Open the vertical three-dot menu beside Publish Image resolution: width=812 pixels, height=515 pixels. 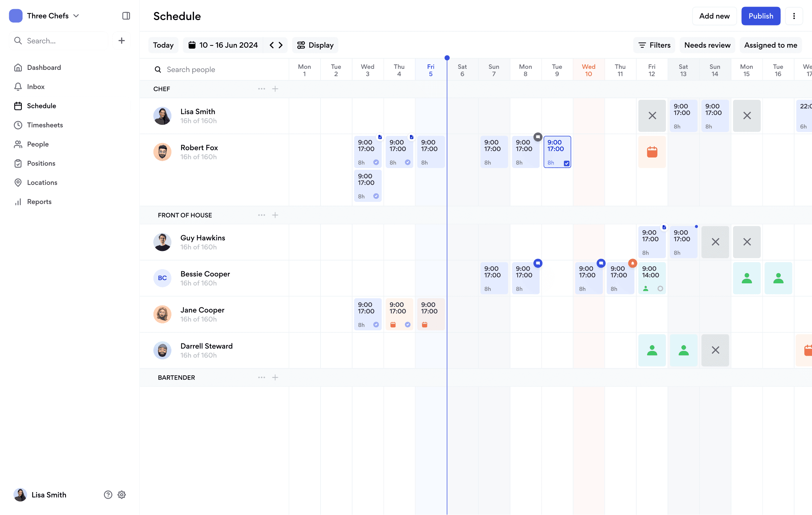tap(794, 16)
